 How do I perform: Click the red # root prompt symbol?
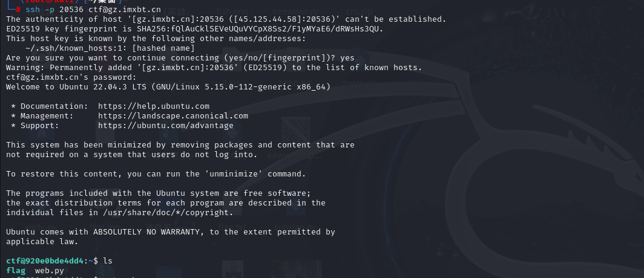tap(18, 10)
